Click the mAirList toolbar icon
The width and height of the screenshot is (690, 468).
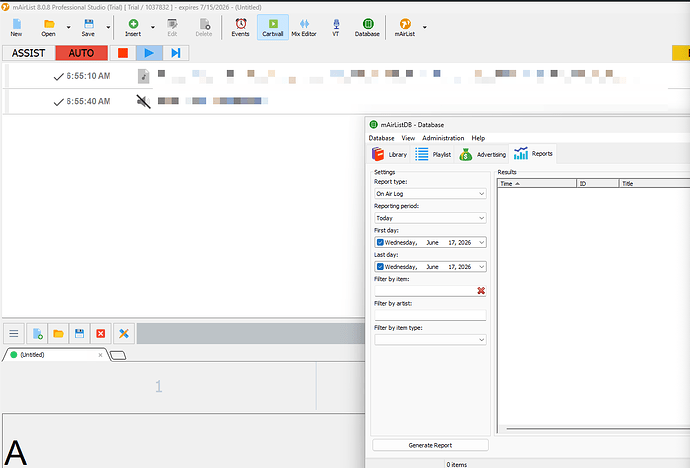[x=404, y=27]
